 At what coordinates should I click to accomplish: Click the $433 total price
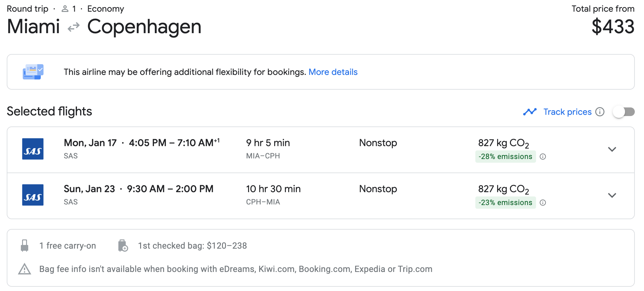coord(613,27)
